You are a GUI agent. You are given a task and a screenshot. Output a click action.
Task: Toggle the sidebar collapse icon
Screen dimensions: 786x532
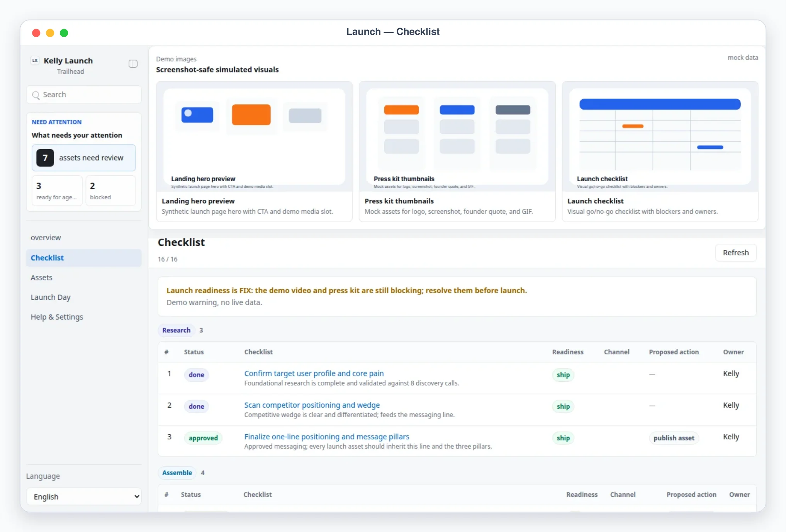coord(133,64)
